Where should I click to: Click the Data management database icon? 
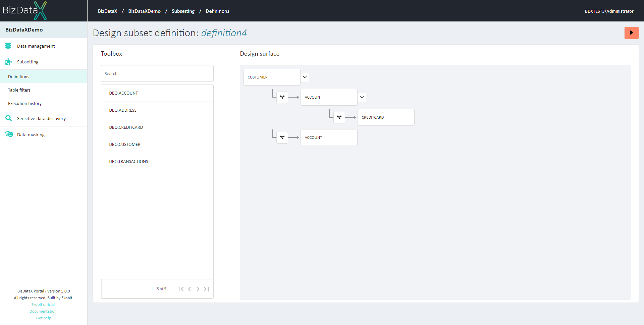[x=8, y=46]
